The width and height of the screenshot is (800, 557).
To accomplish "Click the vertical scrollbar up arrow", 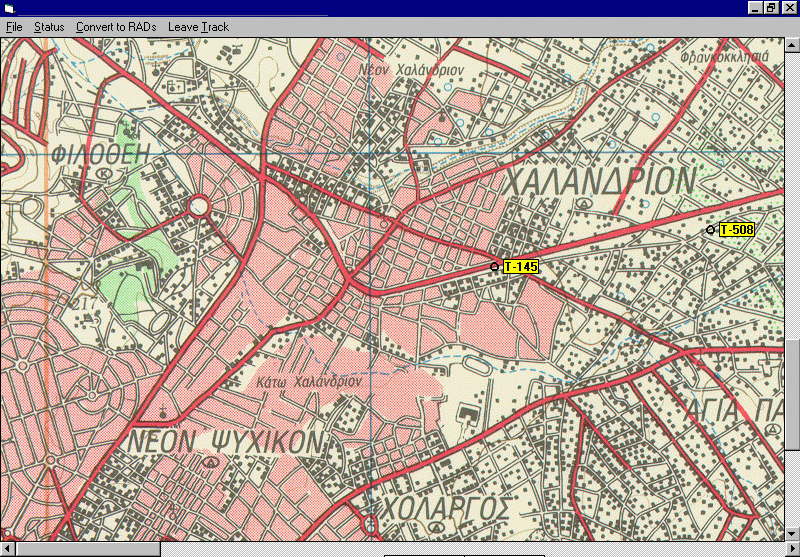I will [x=792, y=45].
